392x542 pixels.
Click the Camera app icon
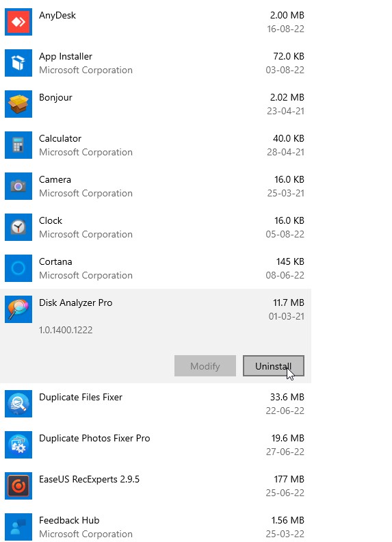pyautogui.click(x=18, y=186)
